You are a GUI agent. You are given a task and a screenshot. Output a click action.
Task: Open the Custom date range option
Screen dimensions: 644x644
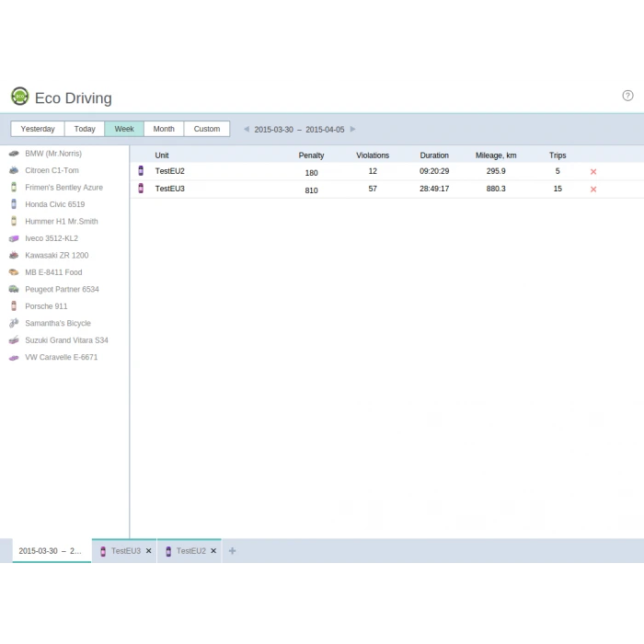207,129
